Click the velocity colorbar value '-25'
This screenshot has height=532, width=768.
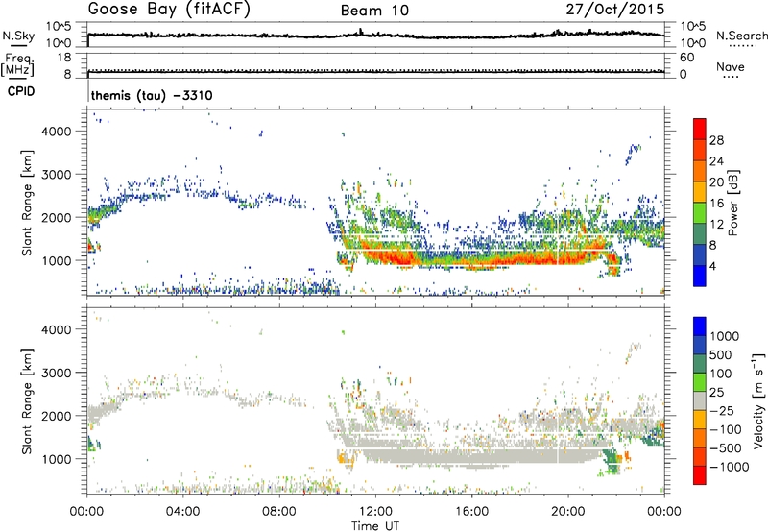[722, 411]
